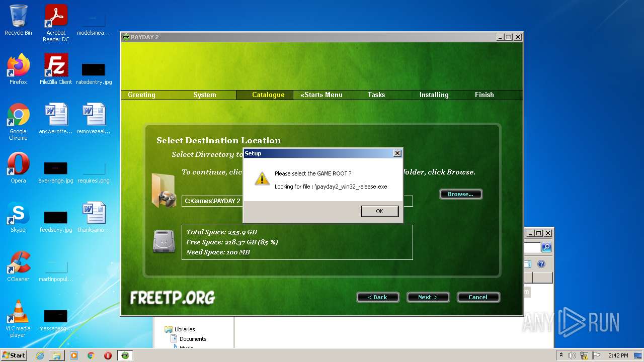Viewport: 644px width, 362px height.
Task: Select removezeal Word document icon
Action: click(x=94, y=119)
